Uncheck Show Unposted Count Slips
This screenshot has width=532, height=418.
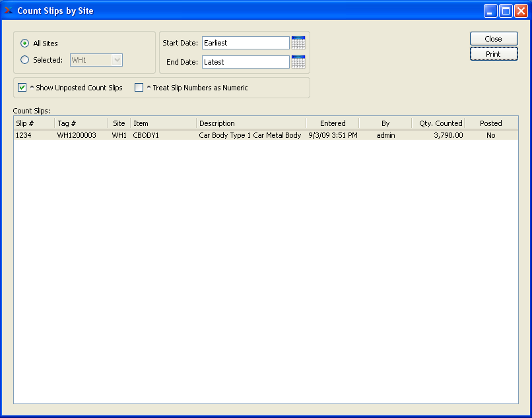(x=22, y=88)
